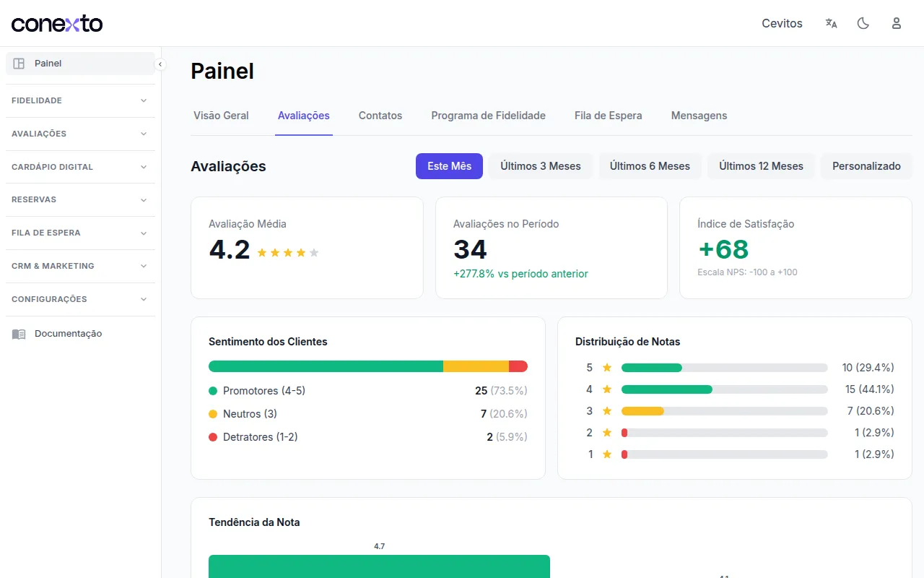The image size is (924, 578).
Task: Select the Avaliações tab
Action: pyautogui.click(x=304, y=116)
